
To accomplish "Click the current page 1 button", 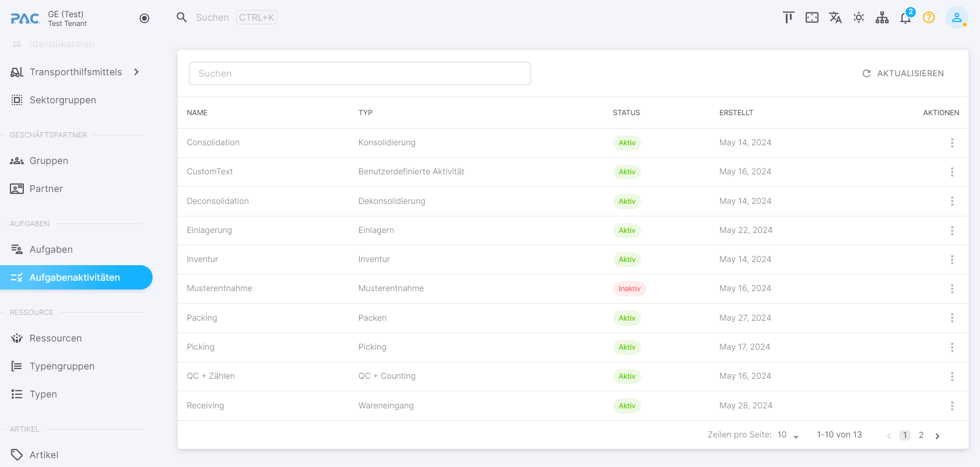I will point(905,435).
